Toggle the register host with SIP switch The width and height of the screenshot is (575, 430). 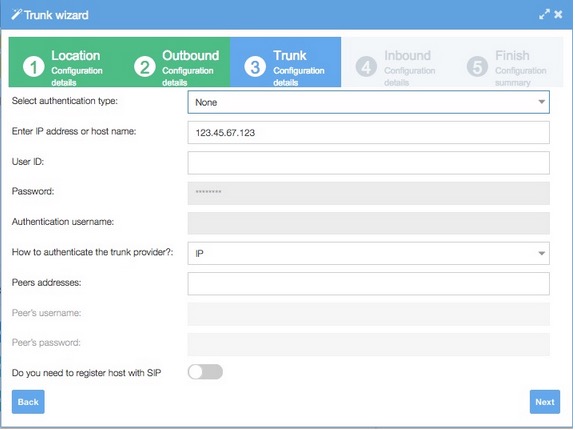pos(205,372)
